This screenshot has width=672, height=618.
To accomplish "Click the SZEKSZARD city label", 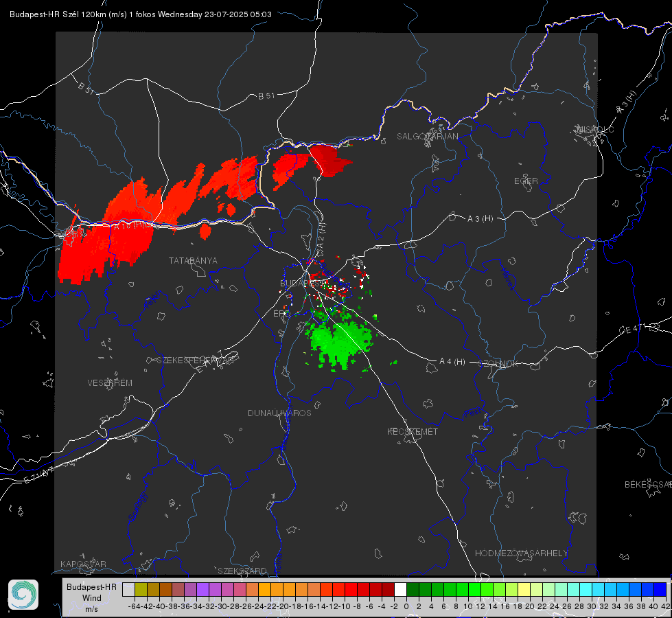I will [x=242, y=571].
